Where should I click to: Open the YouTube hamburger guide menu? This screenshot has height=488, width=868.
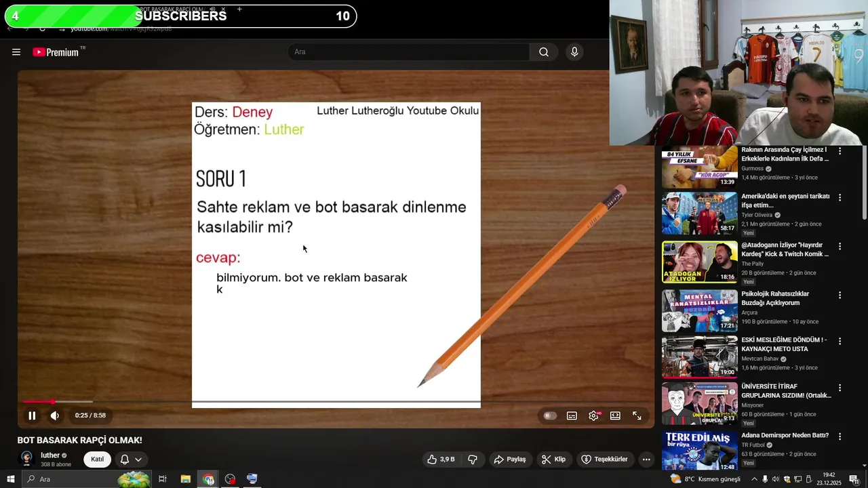16,52
